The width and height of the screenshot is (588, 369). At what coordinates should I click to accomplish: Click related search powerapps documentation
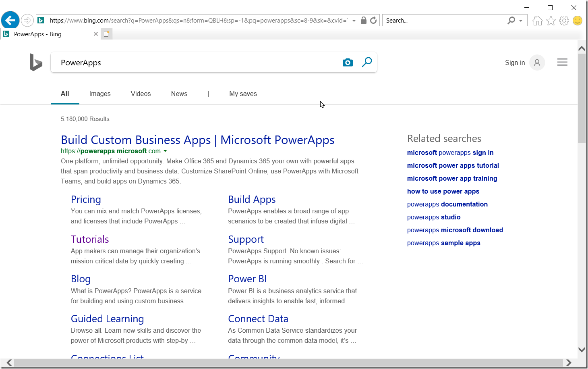click(447, 204)
